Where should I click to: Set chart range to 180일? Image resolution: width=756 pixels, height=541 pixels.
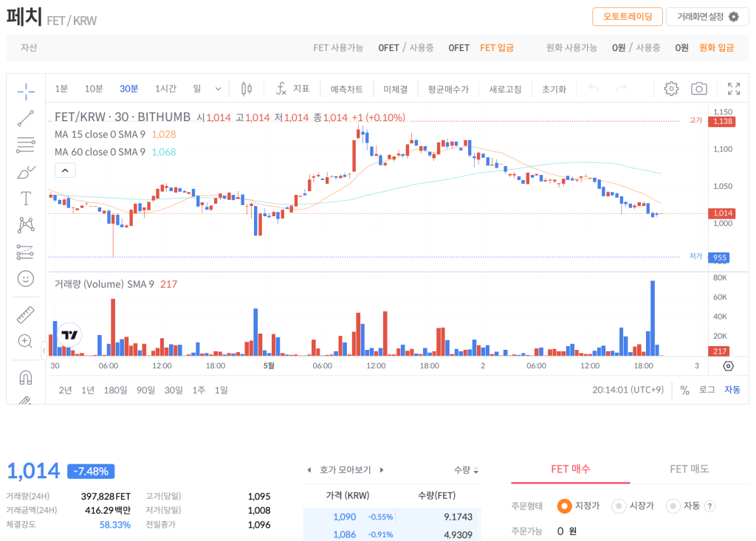coord(116,390)
